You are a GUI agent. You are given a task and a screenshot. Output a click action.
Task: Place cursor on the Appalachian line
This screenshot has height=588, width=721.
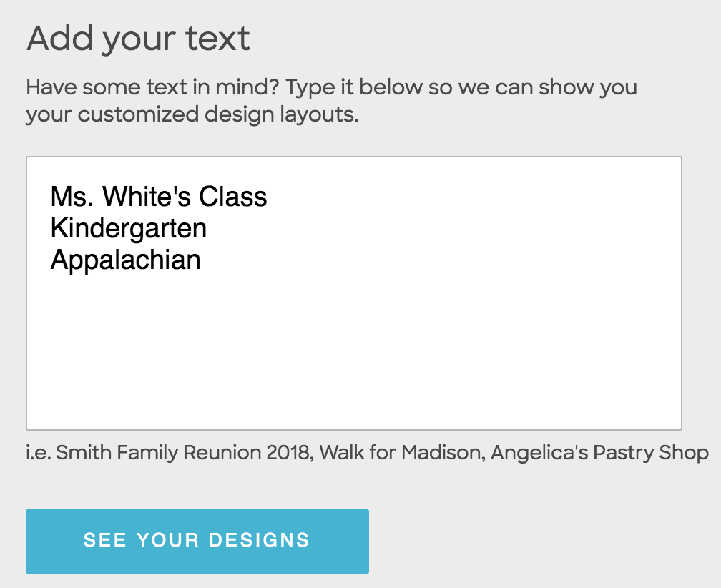[x=126, y=260]
